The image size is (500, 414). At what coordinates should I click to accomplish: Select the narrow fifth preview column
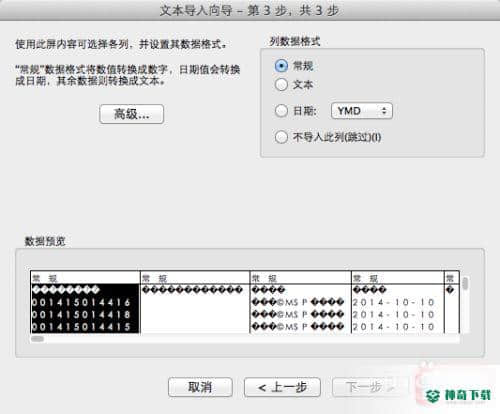click(452, 278)
